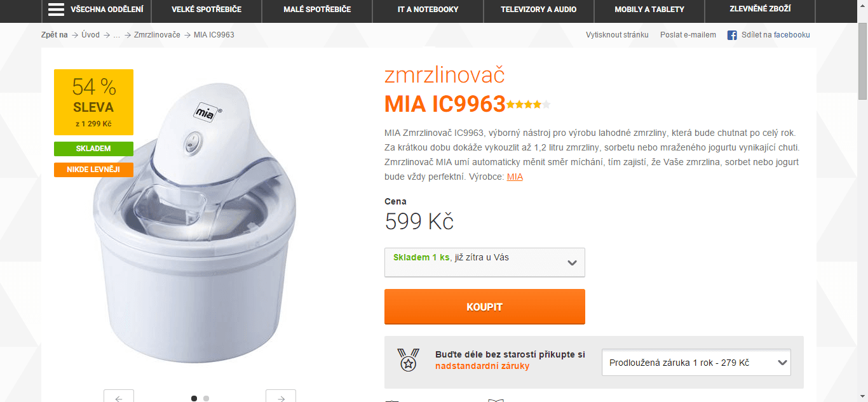Click the Zmrzlinovače breadcrumb link
Screen dimensions: 868x402
[157, 35]
